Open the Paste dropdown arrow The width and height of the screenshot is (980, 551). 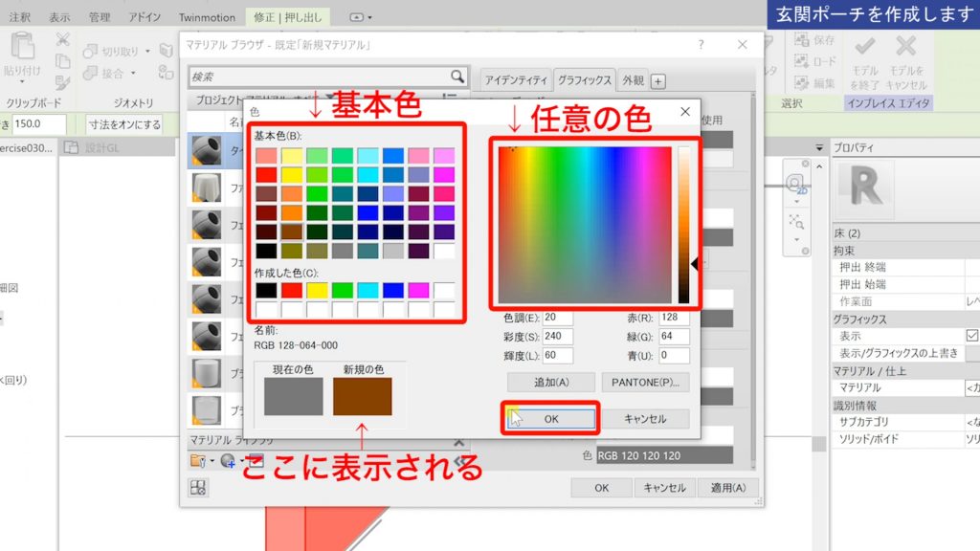pos(22,80)
